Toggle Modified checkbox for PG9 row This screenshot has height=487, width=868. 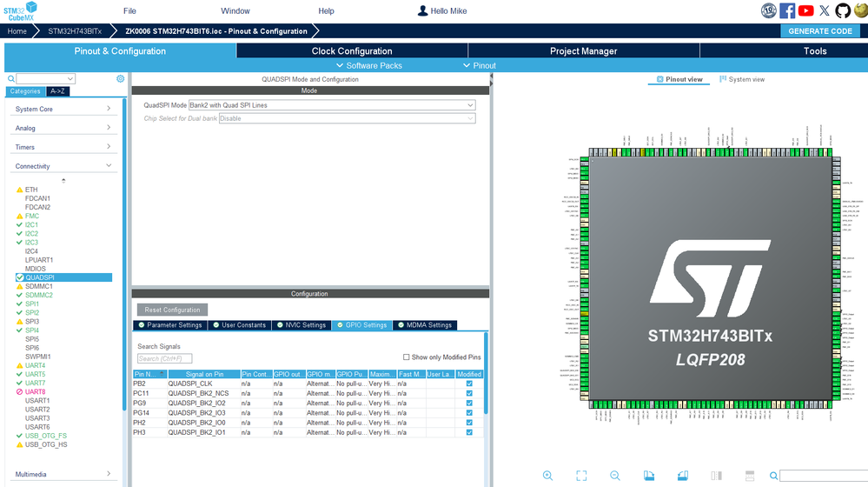[469, 403]
